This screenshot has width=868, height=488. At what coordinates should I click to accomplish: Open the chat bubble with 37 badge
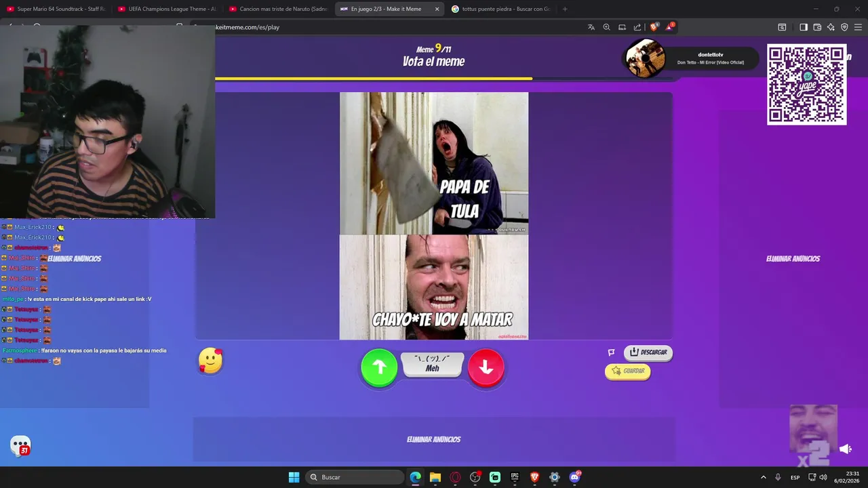20,445
